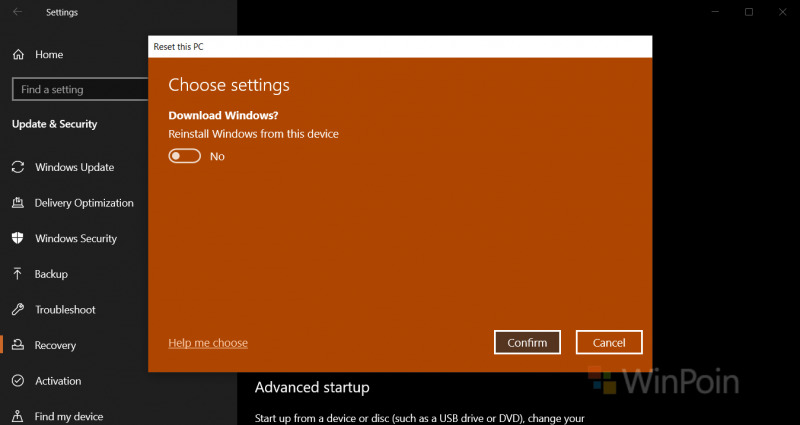The height and width of the screenshot is (425, 800).
Task: Open the Backup section
Action: pos(51,274)
